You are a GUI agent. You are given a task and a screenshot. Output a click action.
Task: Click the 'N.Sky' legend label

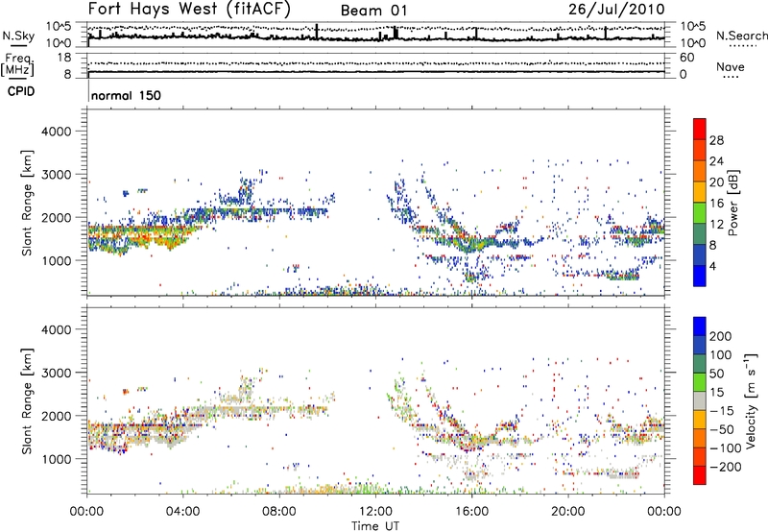[18, 36]
